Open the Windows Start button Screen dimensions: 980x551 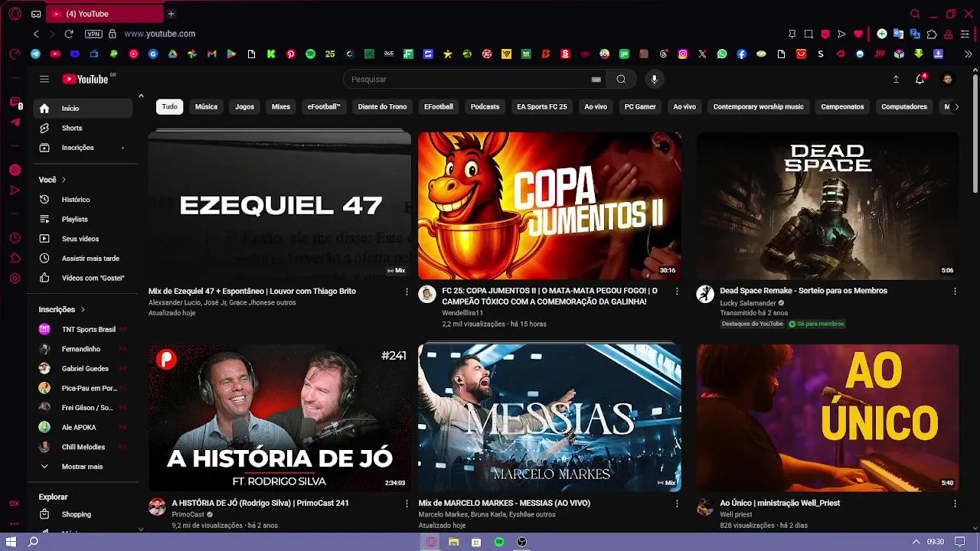11,542
